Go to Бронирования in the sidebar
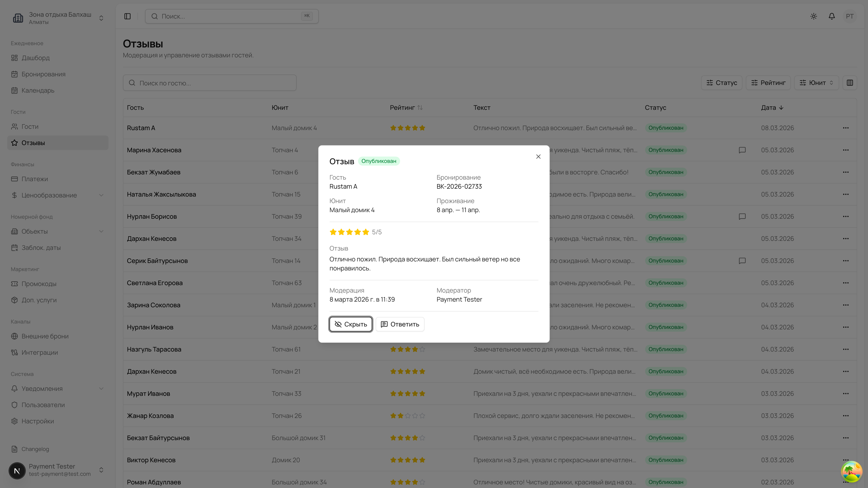 click(43, 74)
